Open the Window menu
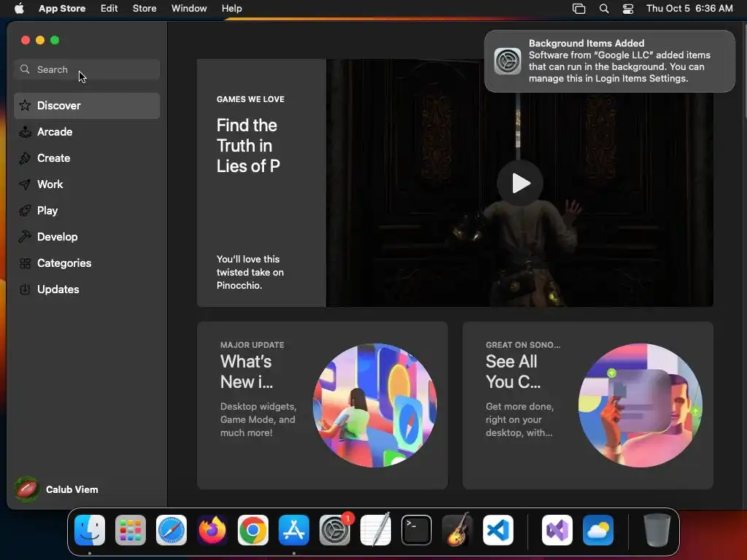Screen dimensions: 747x560 [x=189, y=8]
